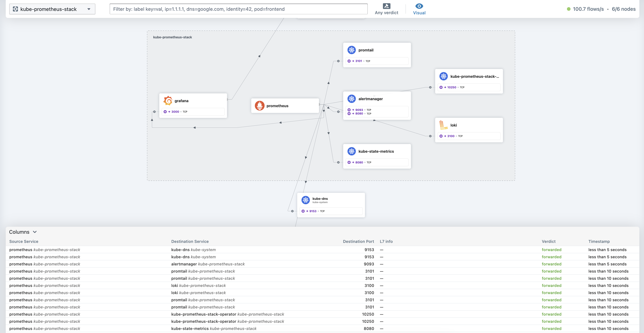Click port icon beside 8080 on alertmanager card

click(349, 113)
